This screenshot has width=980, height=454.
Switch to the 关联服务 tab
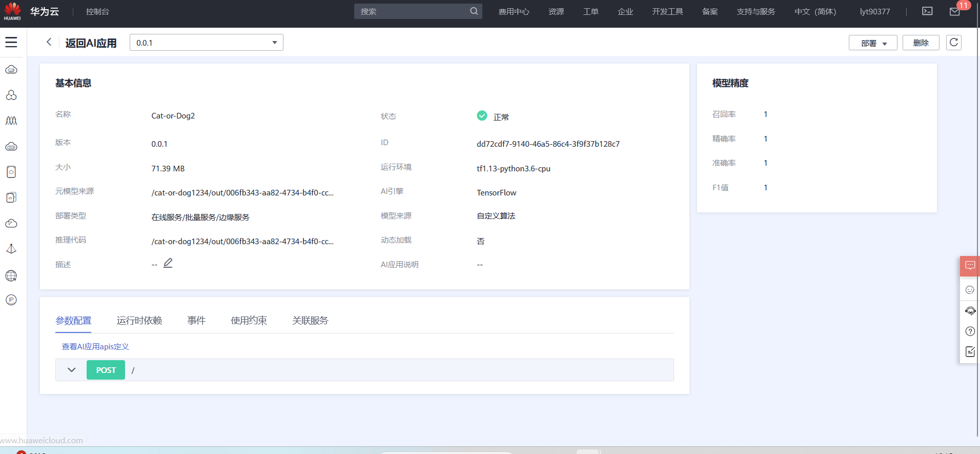pos(310,321)
